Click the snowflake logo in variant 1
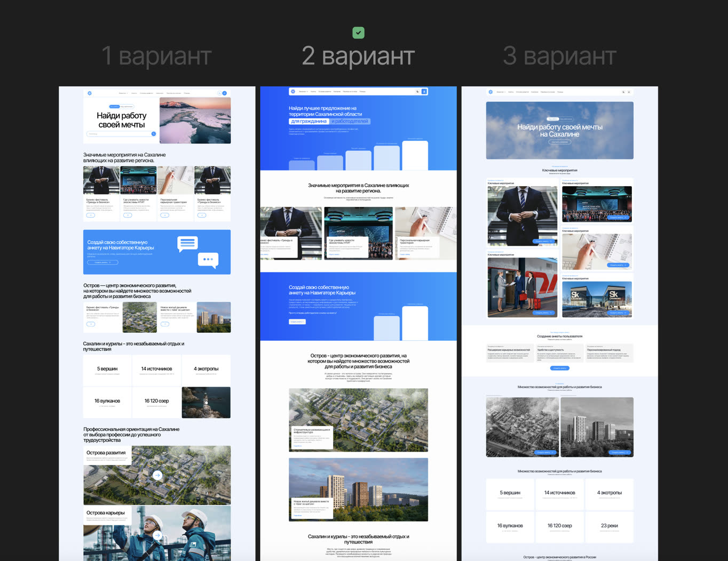Image resolution: width=728 pixels, height=561 pixels. [90, 93]
